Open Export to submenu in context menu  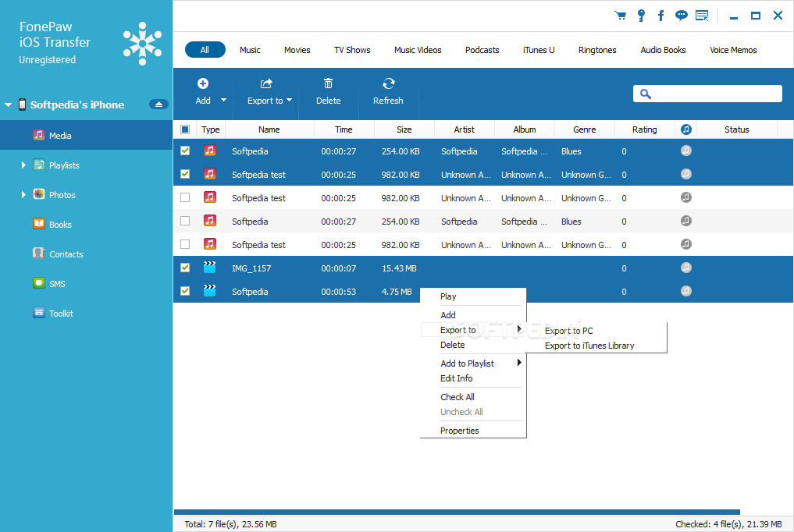click(x=473, y=330)
